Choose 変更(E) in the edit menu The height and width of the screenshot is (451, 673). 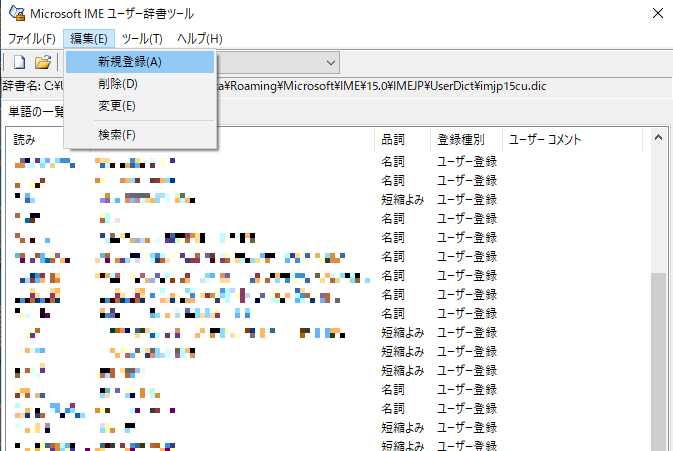[140, 106]
